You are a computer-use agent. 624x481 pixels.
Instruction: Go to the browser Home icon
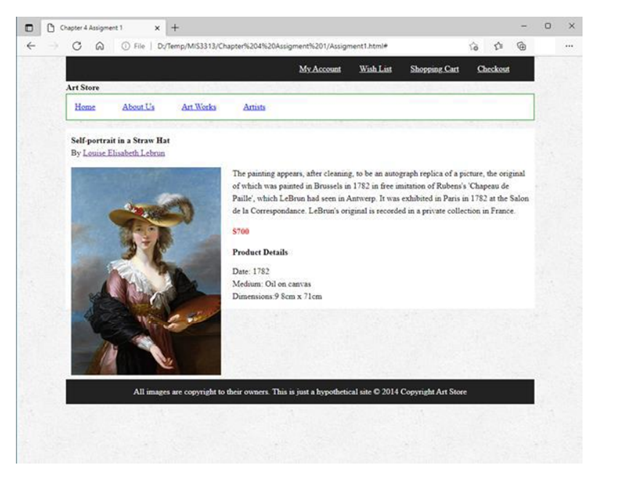coord(99,46)
